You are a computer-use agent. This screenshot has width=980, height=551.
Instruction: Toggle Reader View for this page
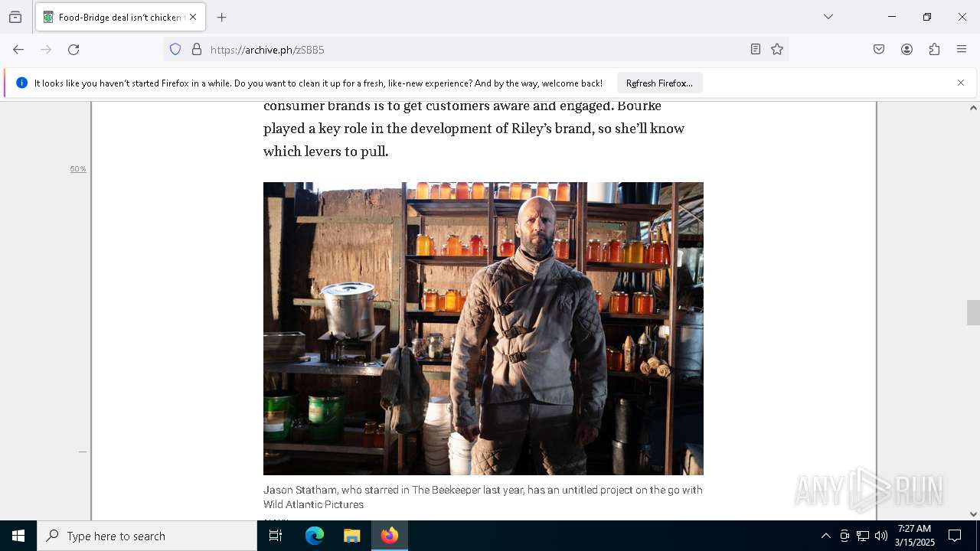point(756,49)
